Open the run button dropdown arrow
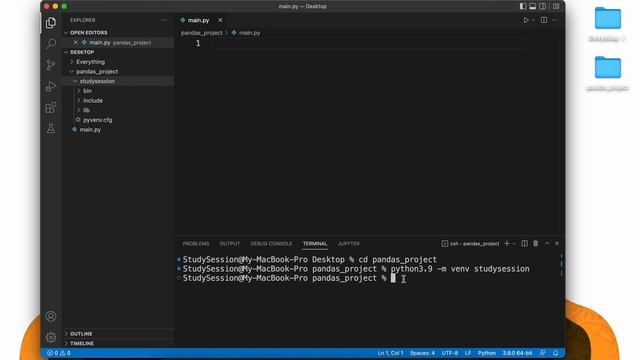The image size is (640, 360). [533, 20]
